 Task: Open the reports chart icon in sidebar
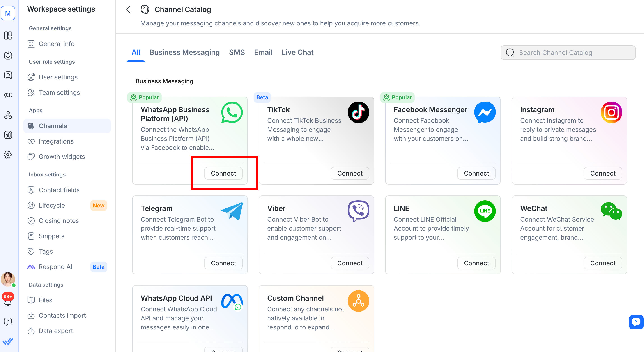pos(8,135)
